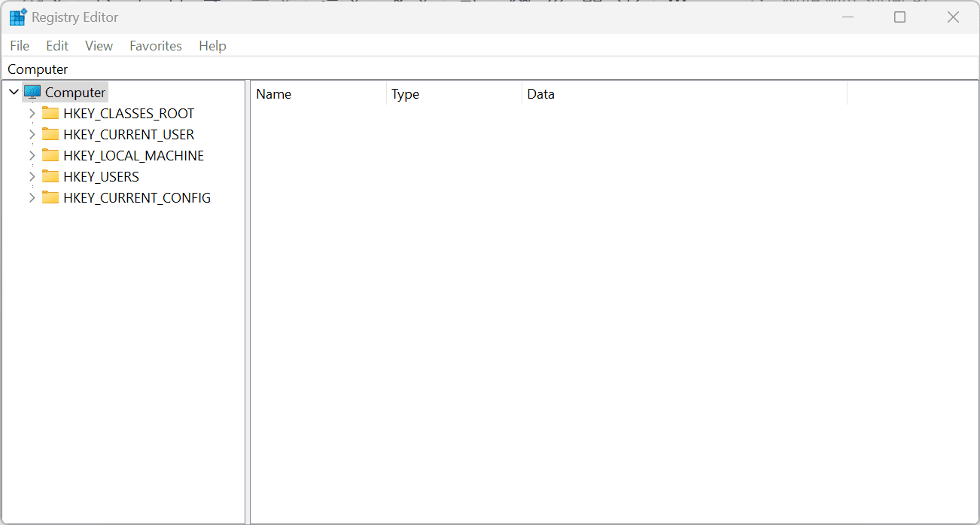Click the Registry Editor app icon in title bar
The width and height of the screenshot is (980, 525).
[17, 17]
